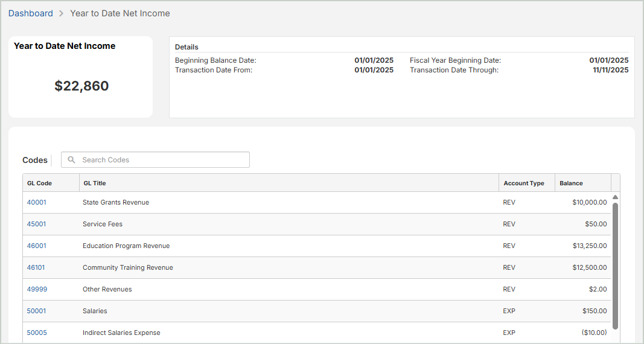644x344 pixels.
Task: Sort by the Account Type column header
Action: [x=524, y=183]
